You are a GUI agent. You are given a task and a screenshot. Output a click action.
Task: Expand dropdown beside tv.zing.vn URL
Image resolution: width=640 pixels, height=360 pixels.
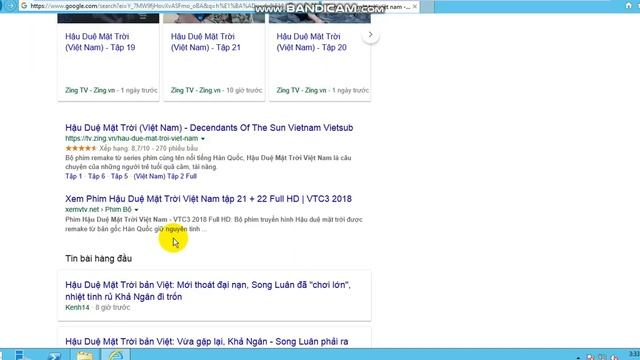[x=203, y=139]
